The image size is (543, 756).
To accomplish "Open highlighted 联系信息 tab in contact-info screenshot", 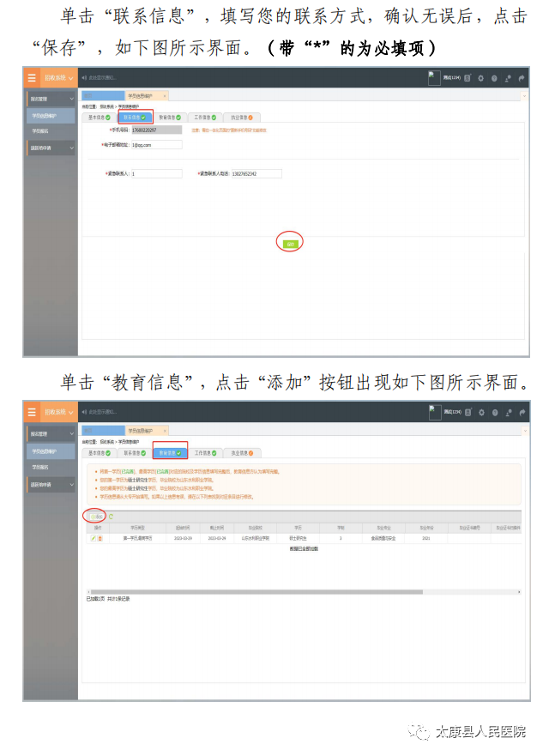I will coord(135,118).
